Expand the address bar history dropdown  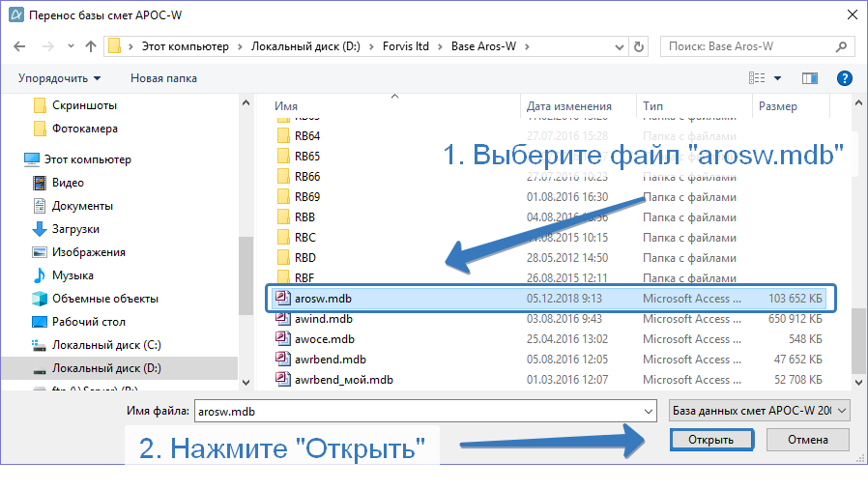coord(620,47)
